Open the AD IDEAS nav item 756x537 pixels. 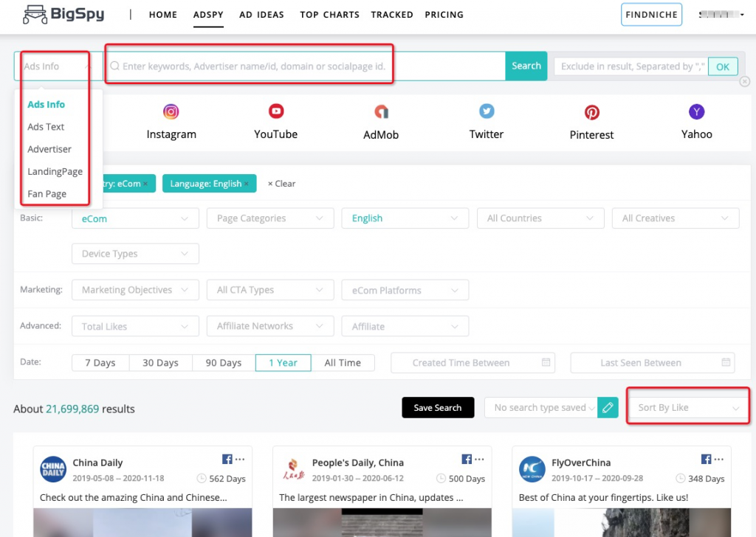(x=262, y=15)
